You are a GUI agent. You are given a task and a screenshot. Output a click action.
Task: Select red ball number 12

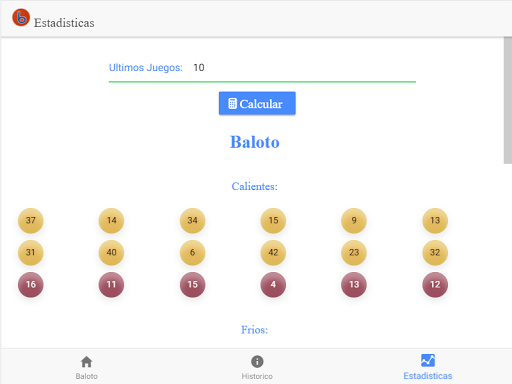435,284
